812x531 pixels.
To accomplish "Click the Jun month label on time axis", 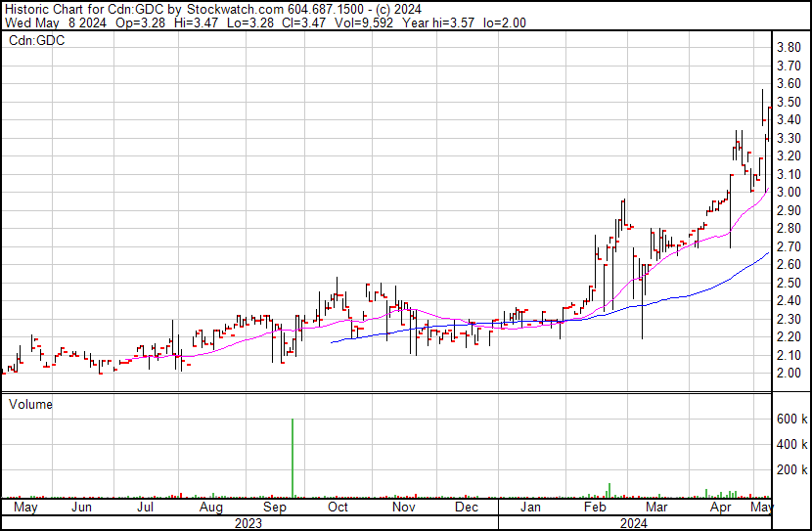I will tap(82, 507).
